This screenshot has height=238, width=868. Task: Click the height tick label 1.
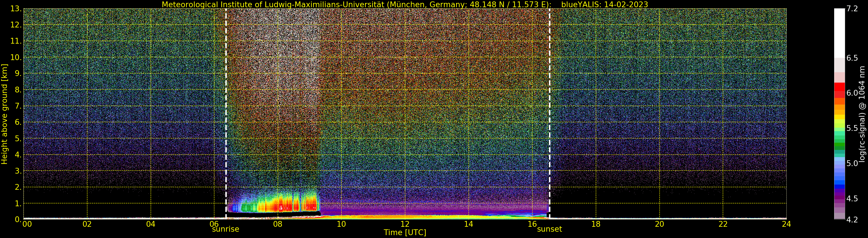[18, 203]
